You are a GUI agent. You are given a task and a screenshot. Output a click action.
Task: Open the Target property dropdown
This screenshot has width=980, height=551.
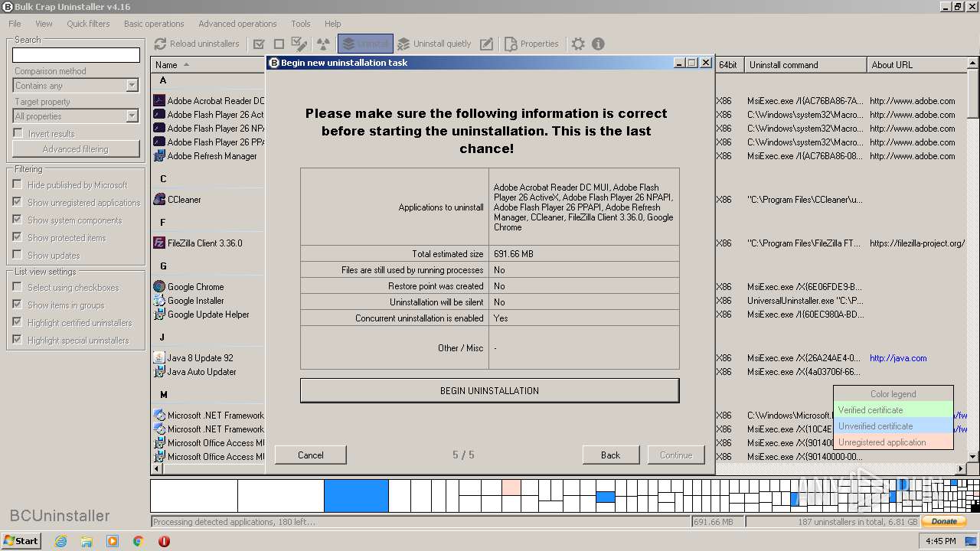[76, 116]
